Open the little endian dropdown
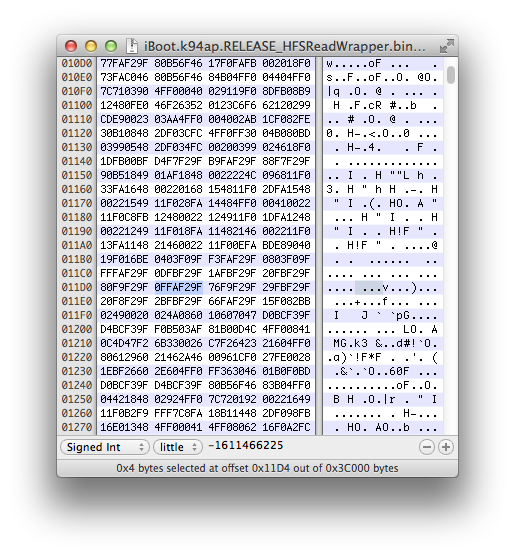Screen dimensions: 515x556 [178, 447]
